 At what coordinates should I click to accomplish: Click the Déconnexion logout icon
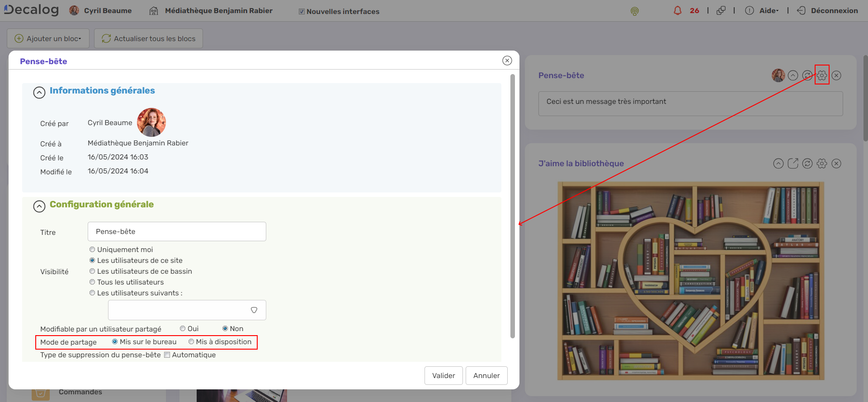[x=801, y=11]
